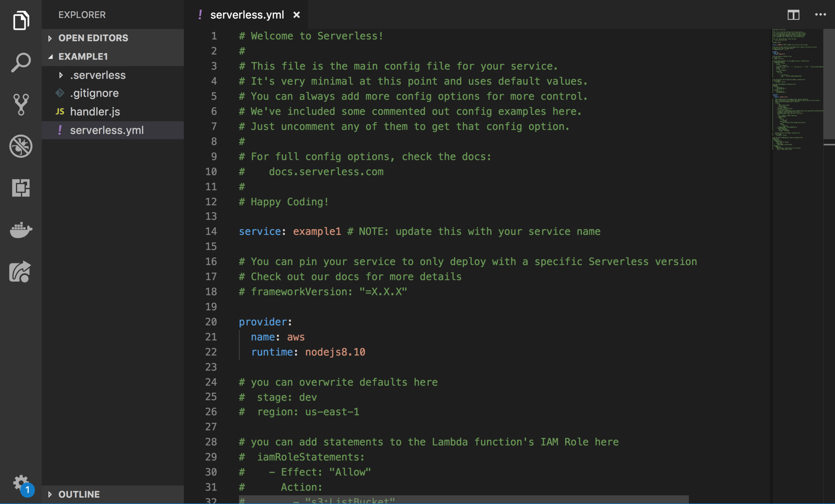Open handler.js from the file tree
The height and width of the screenshot is (504, 835).
(x=95, y=112)
